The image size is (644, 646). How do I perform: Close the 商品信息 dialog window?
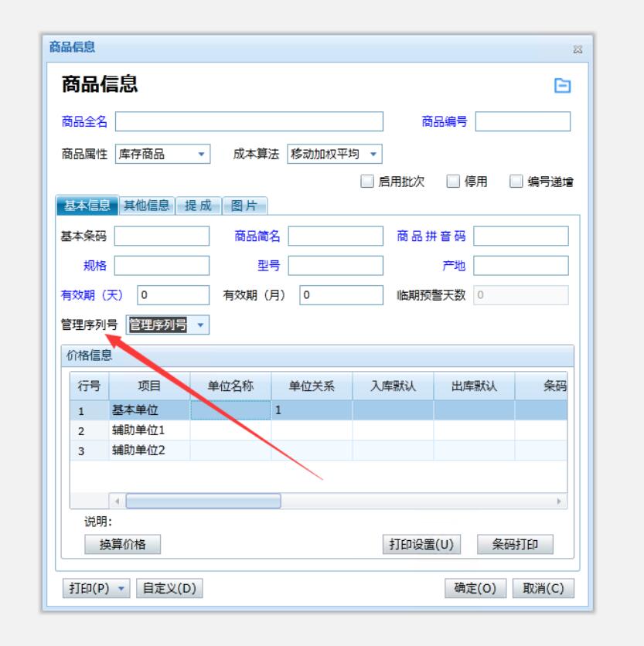point(577,49)
